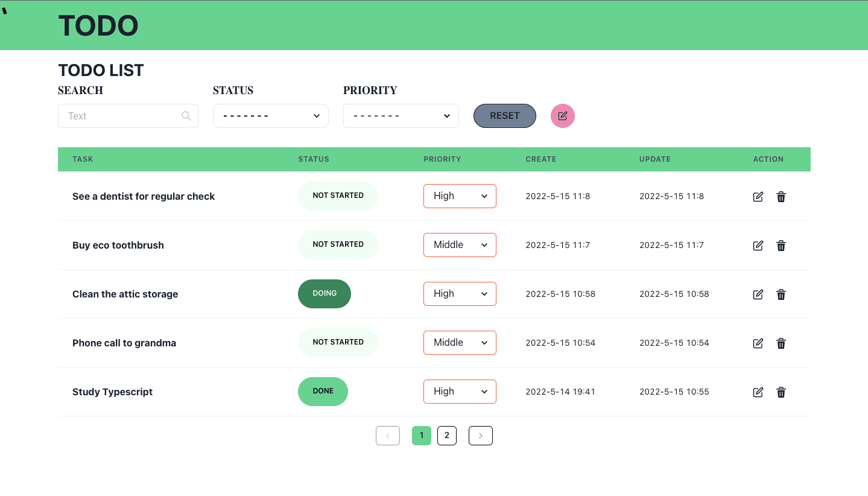Click into the Search text field

(121, 116)
